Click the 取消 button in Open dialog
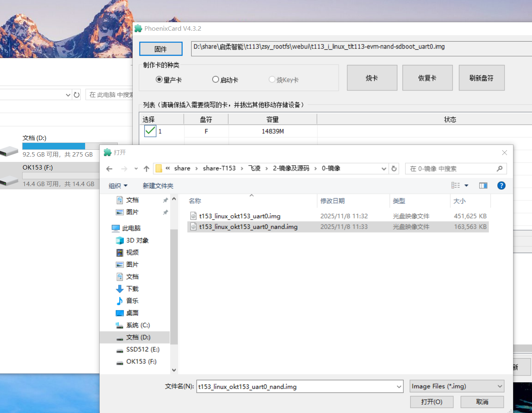532x413 pixels. (x=482, y=402)
